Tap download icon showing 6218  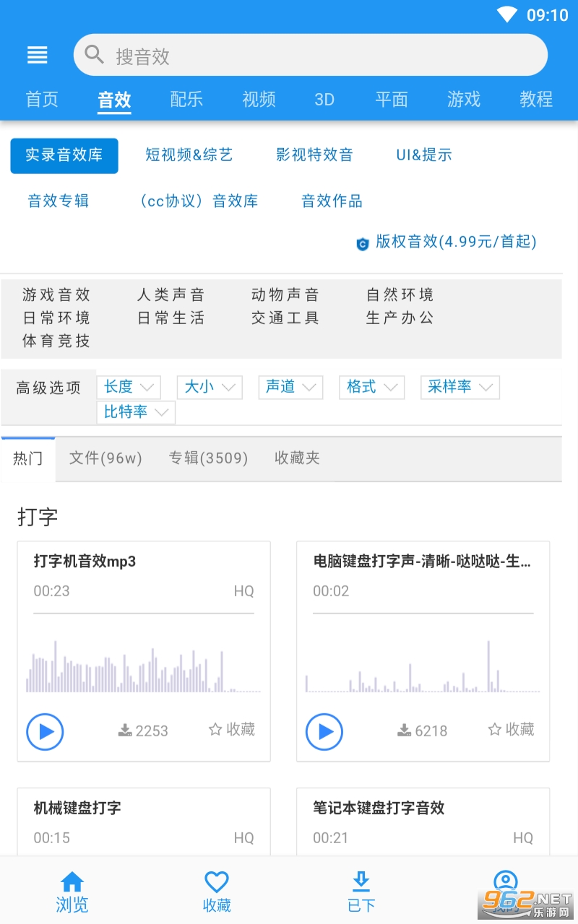[405, 731]
